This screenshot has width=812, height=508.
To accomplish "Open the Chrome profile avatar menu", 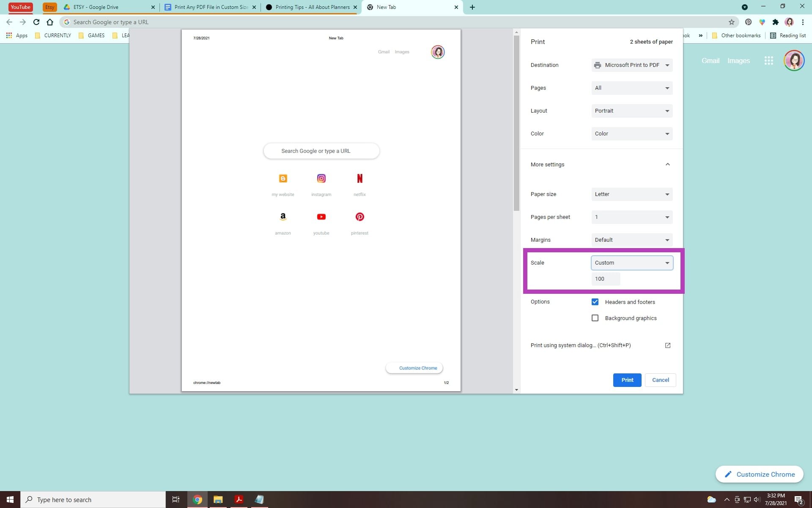I will (x=789, y=22).
